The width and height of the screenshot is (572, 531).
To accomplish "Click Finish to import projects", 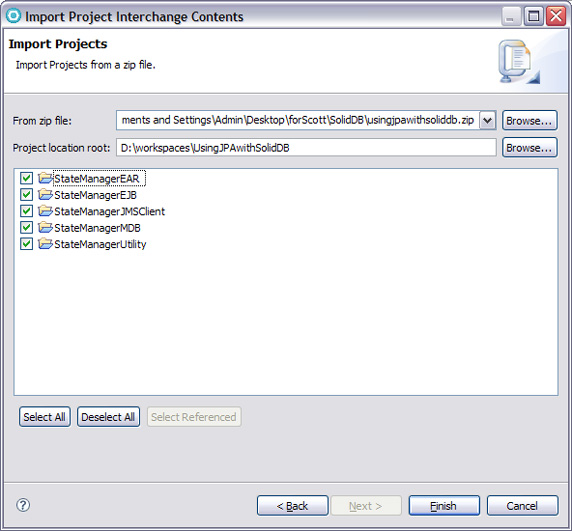I will point(444,506).
